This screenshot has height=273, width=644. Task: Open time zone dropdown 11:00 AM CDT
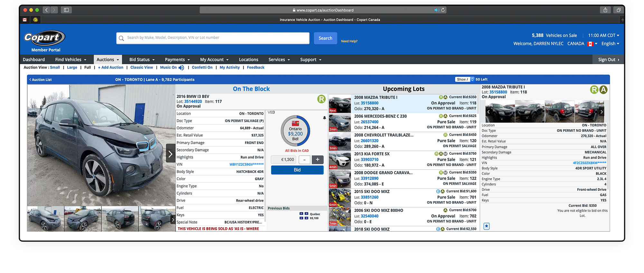coord(604,35)
